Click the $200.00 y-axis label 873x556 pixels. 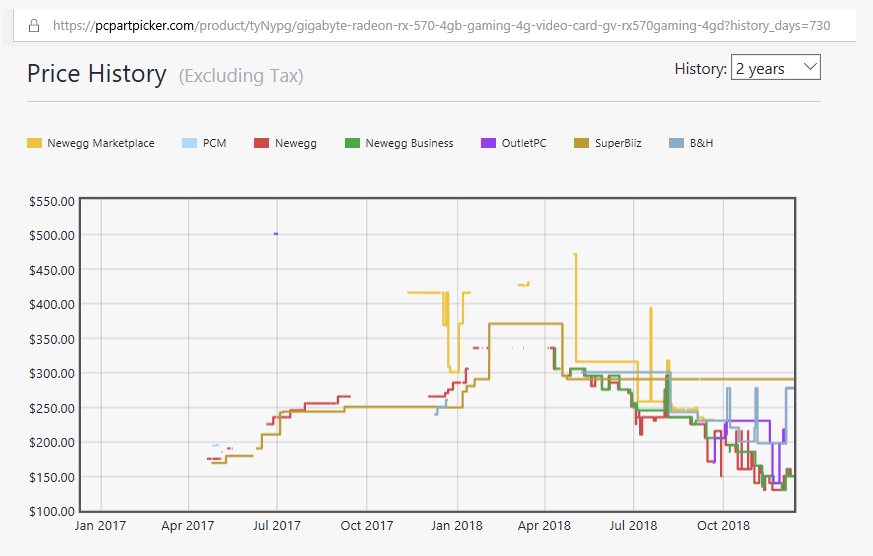[52, 442]
